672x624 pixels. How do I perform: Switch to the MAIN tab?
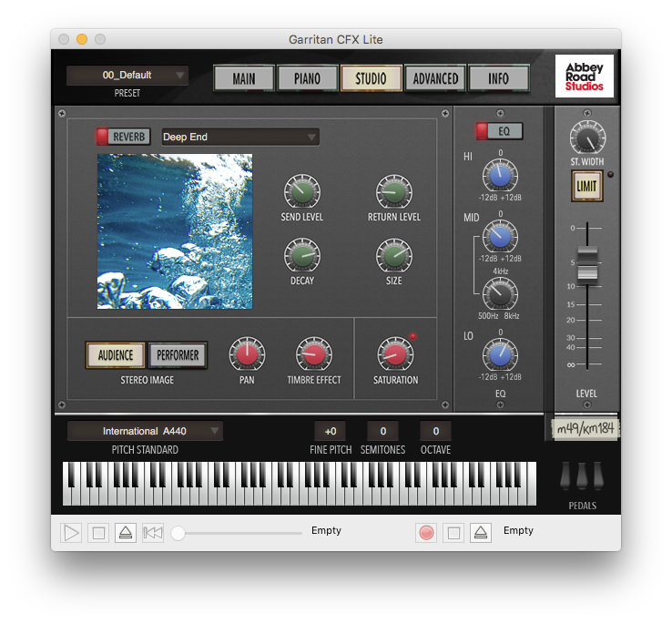[x=244, y=78]
